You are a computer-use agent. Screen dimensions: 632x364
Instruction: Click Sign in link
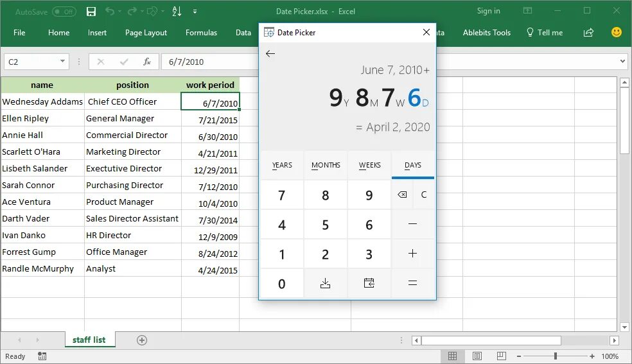coord(489,11)
